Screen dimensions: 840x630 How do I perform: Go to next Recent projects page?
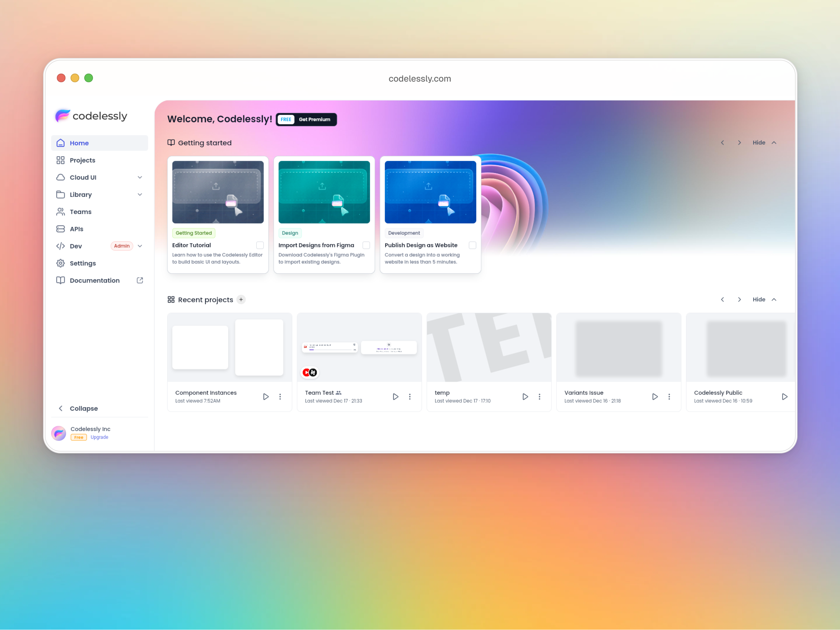739,300
